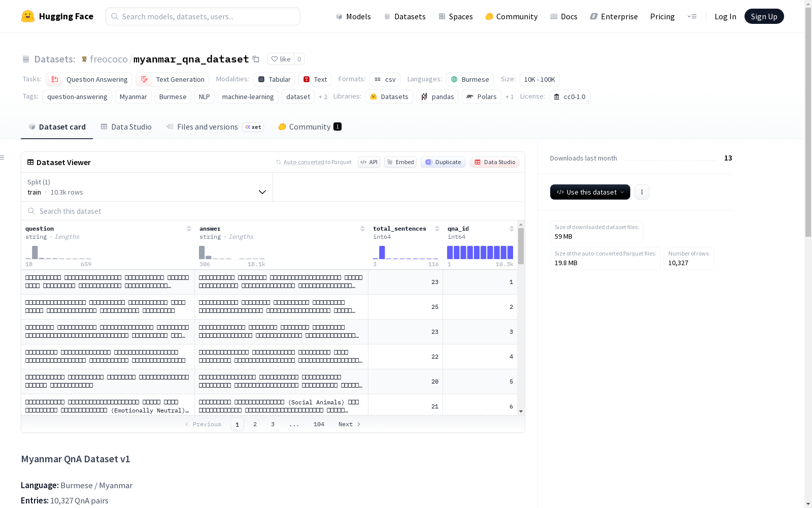Switch to the Dataset card tab
Viewport: 812px width, 508px height.
57,127
